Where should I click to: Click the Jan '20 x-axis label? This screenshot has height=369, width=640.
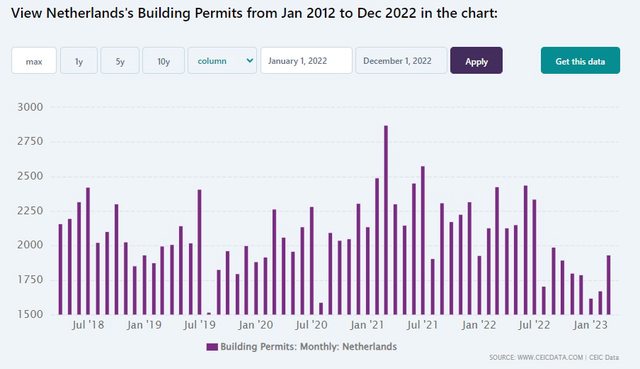click(256, 325)
